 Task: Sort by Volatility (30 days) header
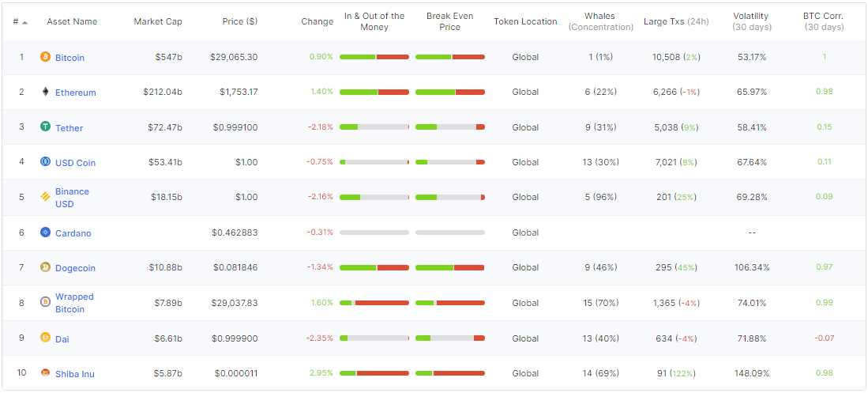point(751,21)
